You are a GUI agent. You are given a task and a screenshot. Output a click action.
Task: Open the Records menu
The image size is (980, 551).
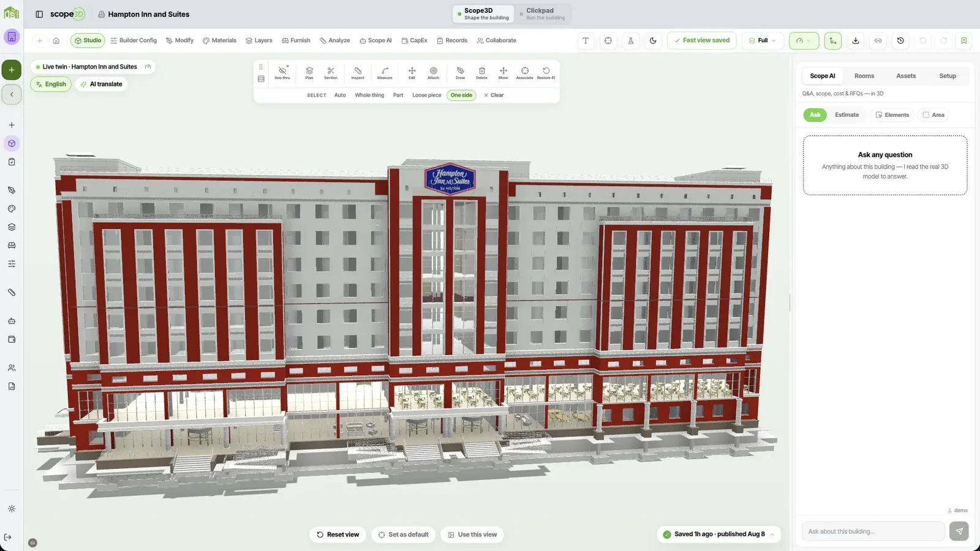pos(452,40)
